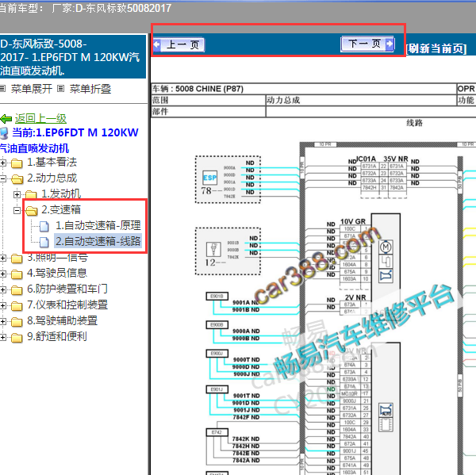Click the folder icon of 6.防护装置和车门
The width and height of the screenshot is (476, 475).
pos(17,290)
